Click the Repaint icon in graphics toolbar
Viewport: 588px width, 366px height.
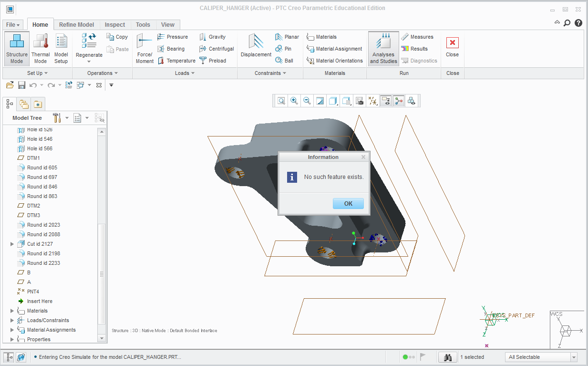coord(320,101)
